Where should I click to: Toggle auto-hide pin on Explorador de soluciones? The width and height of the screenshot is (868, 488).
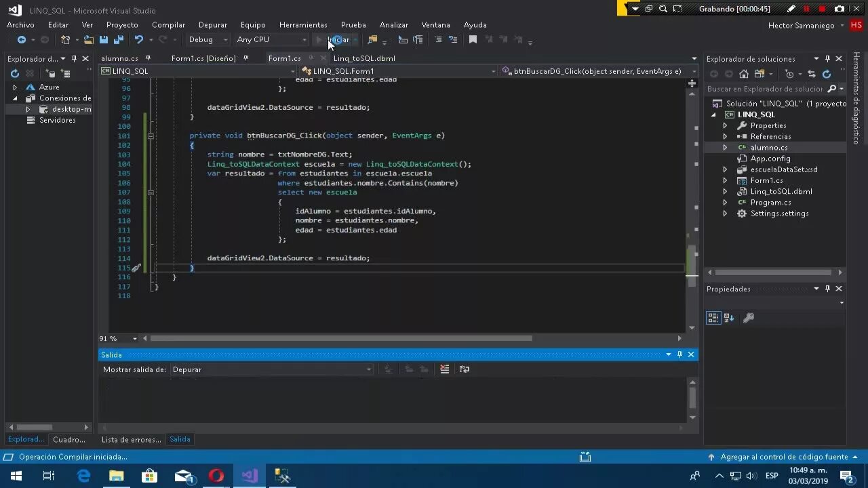827,59
